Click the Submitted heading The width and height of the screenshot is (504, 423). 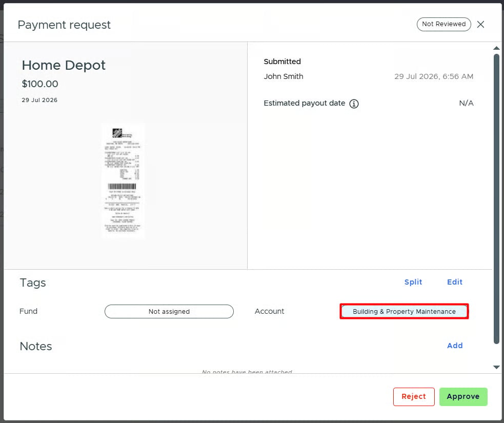282,62
